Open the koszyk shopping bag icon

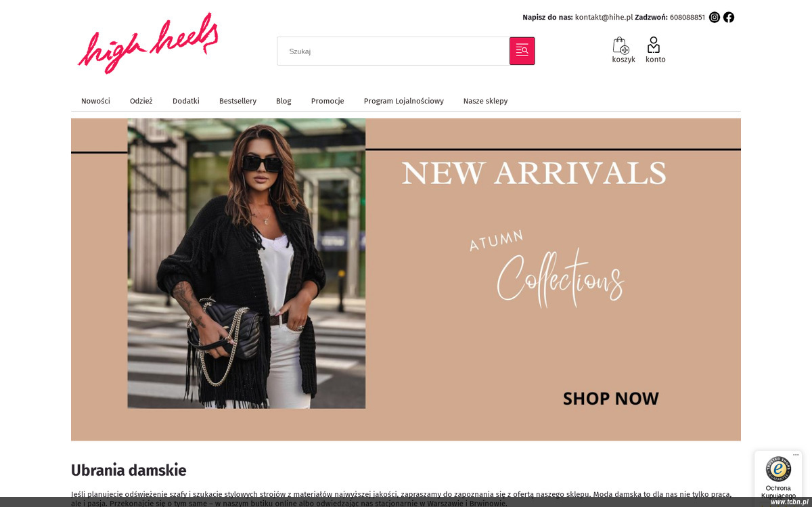621,45
